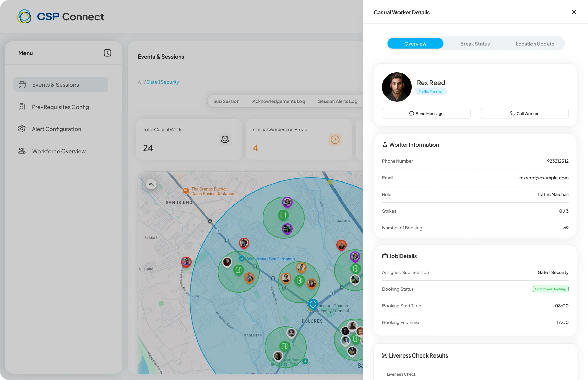Click the person icon beside Worker Information
This screenshot has height=380, width=588.
click(x=385, y=145)
